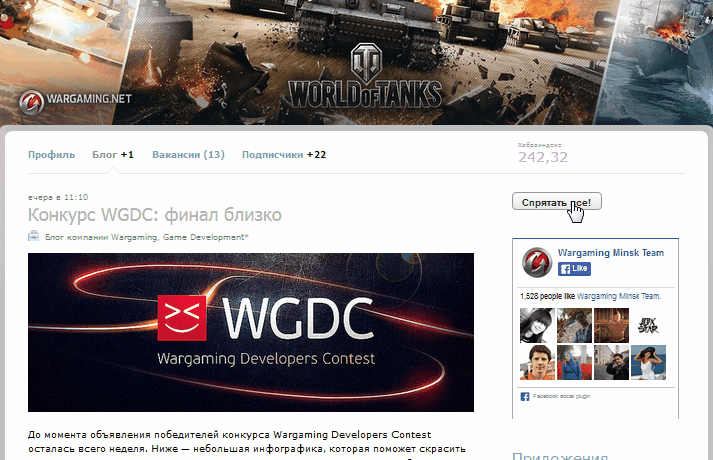Screen dimensions: 713x460
Task: Open the post title Конкурс WGDC: финал близко
Action: (155, 215)
